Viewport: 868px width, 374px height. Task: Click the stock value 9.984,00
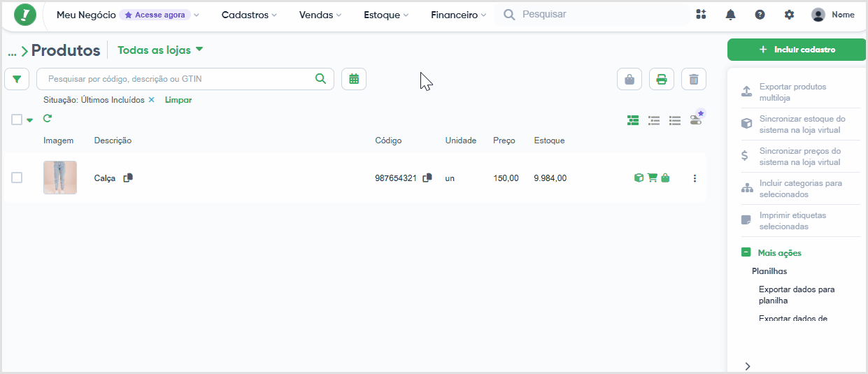[550, 178]
